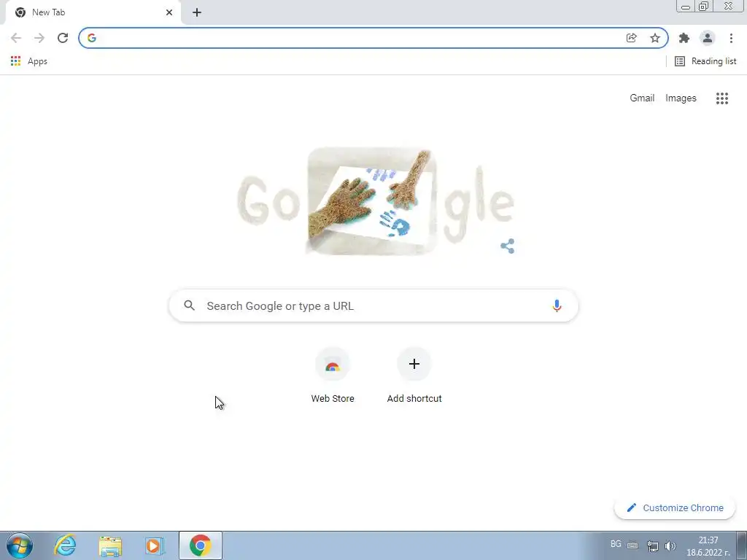Image resolution: width=747 pixels, height=560 pixels.
Task: Open the Extensions puzzle icon
Action: 684,38
